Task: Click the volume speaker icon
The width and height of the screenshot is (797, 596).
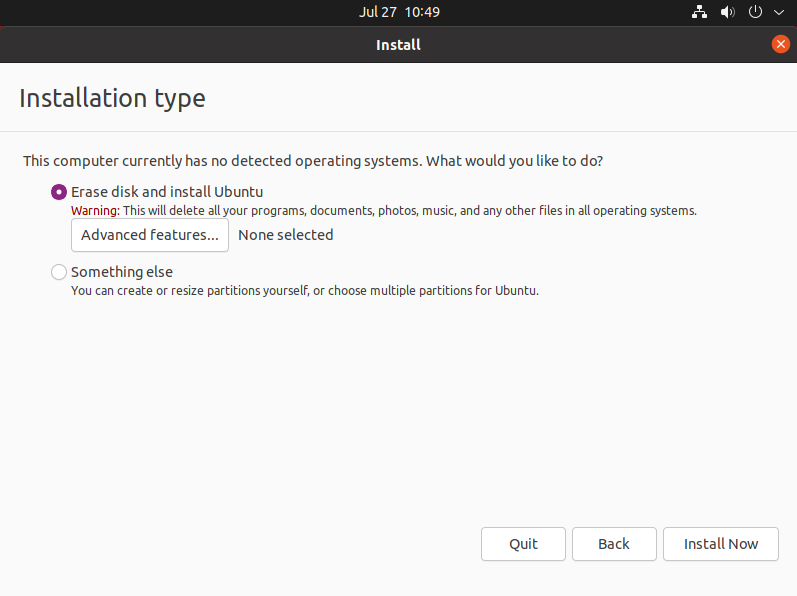Action: [x=727, y=12]
